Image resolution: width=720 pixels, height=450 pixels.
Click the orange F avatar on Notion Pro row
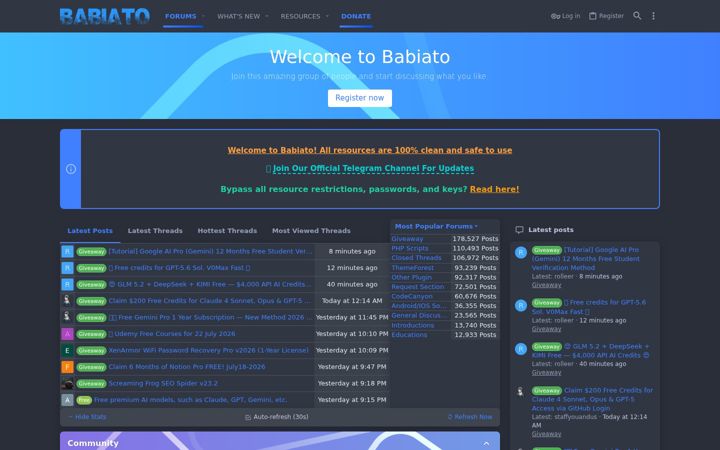point(67,367)
